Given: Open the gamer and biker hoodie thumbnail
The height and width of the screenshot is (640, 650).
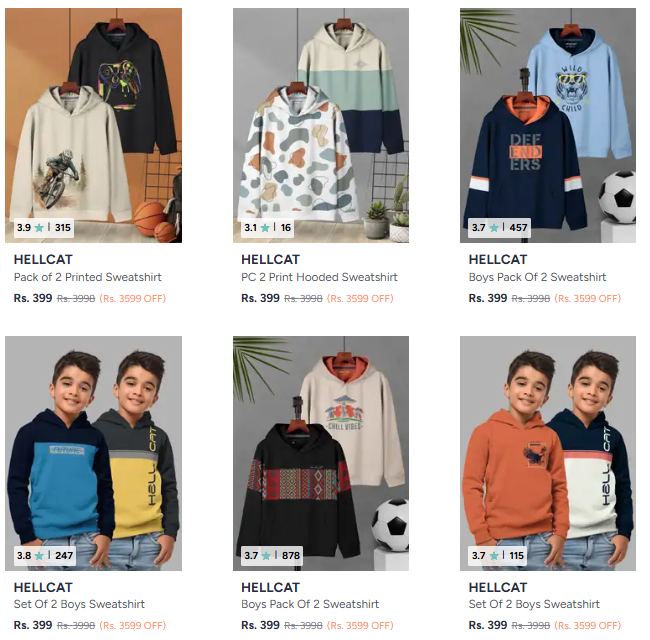Looking at the screenshot, I should click(93, 125).
